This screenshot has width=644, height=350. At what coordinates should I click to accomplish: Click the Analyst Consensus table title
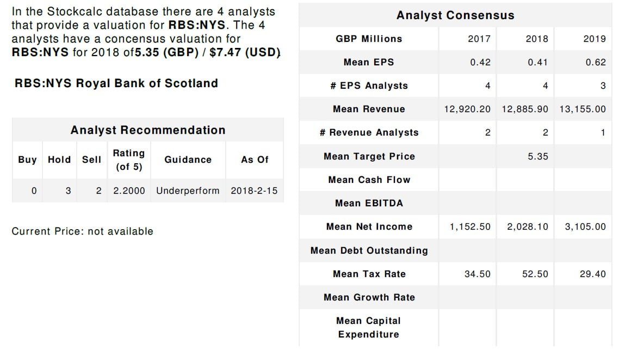pos(455,15)
